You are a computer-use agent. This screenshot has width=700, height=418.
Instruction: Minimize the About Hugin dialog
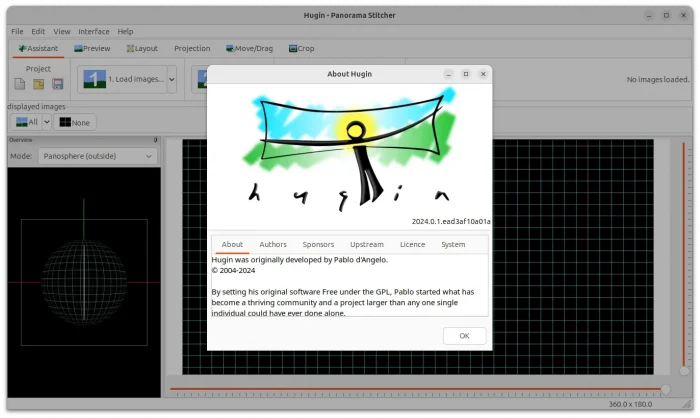click(x=449, y=74)
